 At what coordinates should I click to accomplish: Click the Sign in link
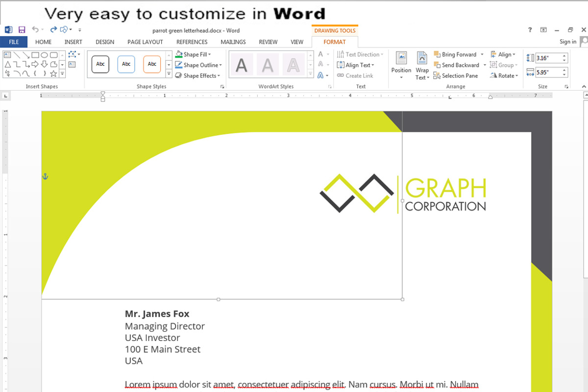(x=568, y=42)
